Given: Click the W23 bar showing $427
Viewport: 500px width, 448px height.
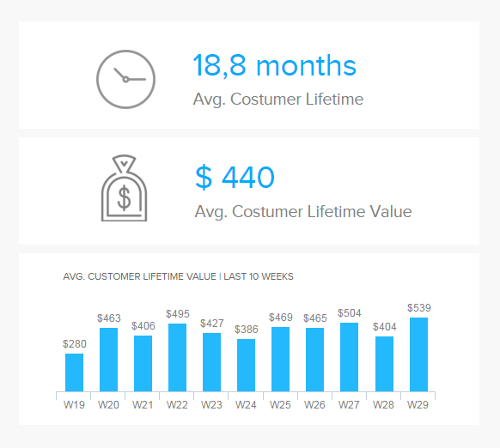Looking at the screenshot, I should pos(211,362).
